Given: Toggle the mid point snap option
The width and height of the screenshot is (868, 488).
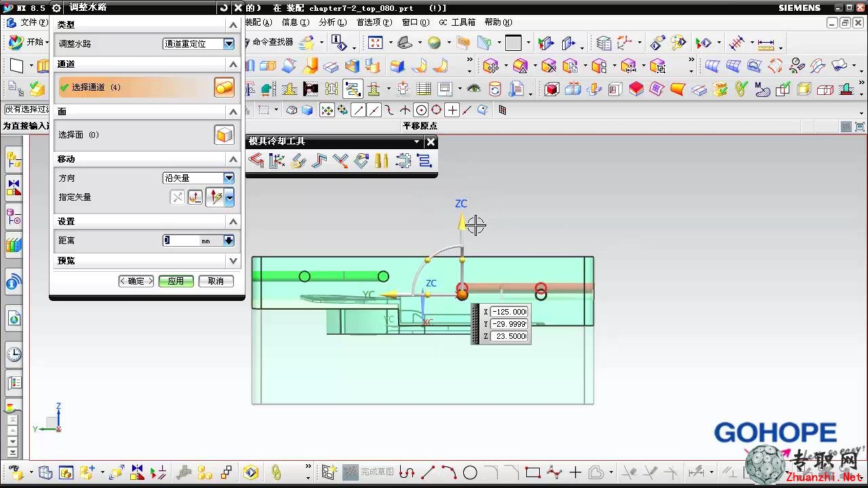Looking at the screenshot, I should click(374, 110).
